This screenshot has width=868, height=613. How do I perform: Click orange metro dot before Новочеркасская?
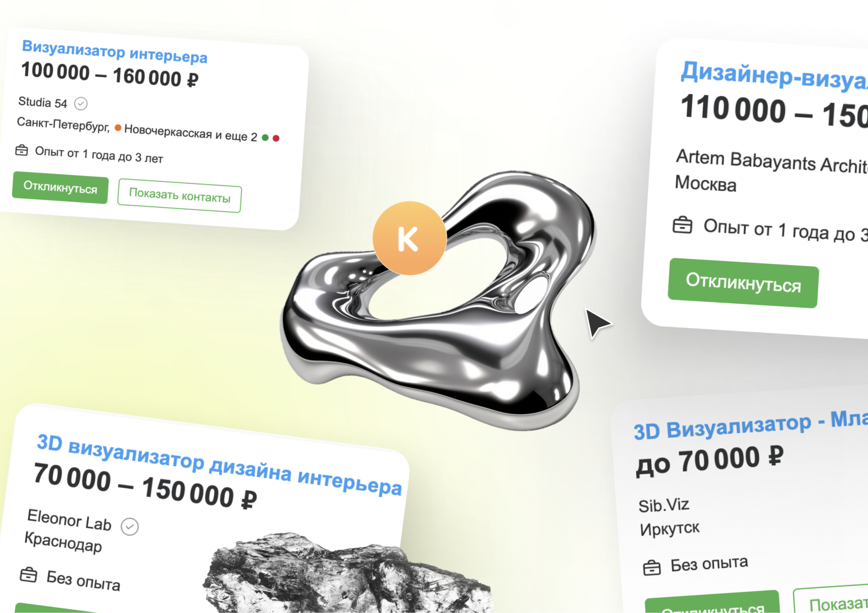point(118,128)
